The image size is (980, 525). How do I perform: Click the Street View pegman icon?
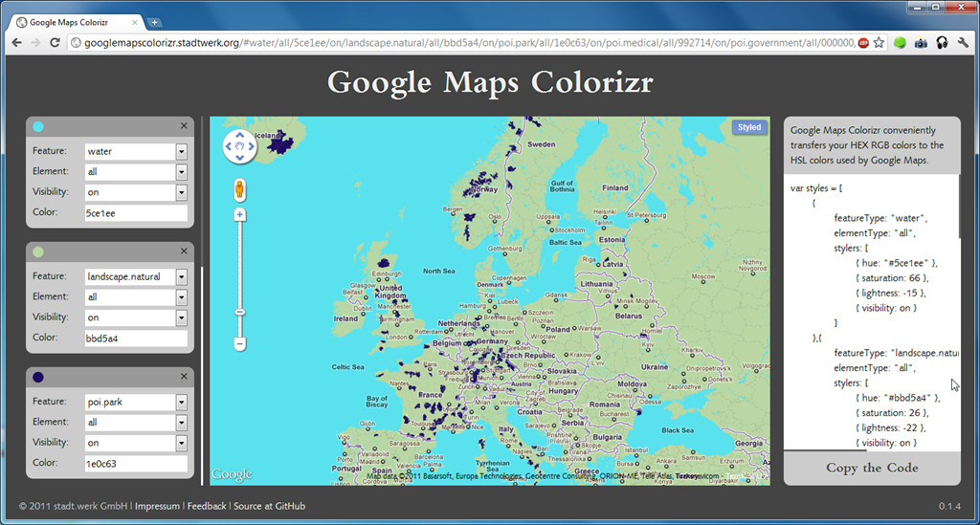[239, 189]
